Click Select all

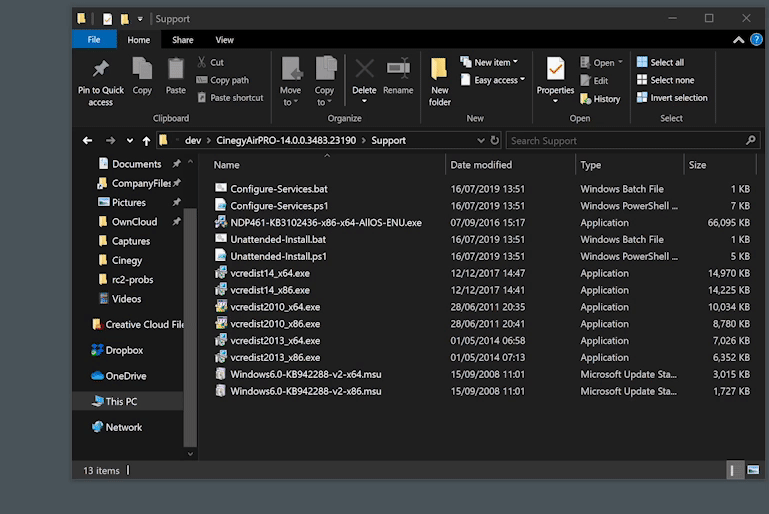[660, 62]
